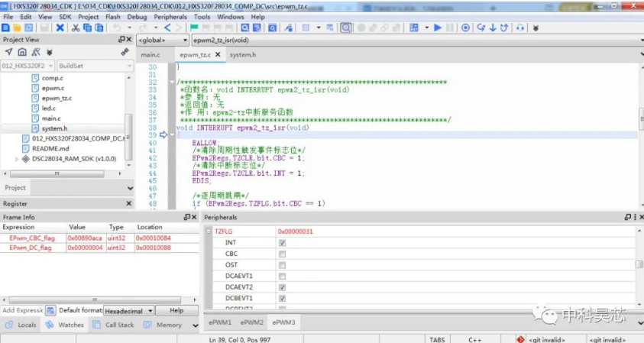The height and width of the screenshot is (343, 644).
Task: Click the home icon in Project View
Action: pos(22,52)
